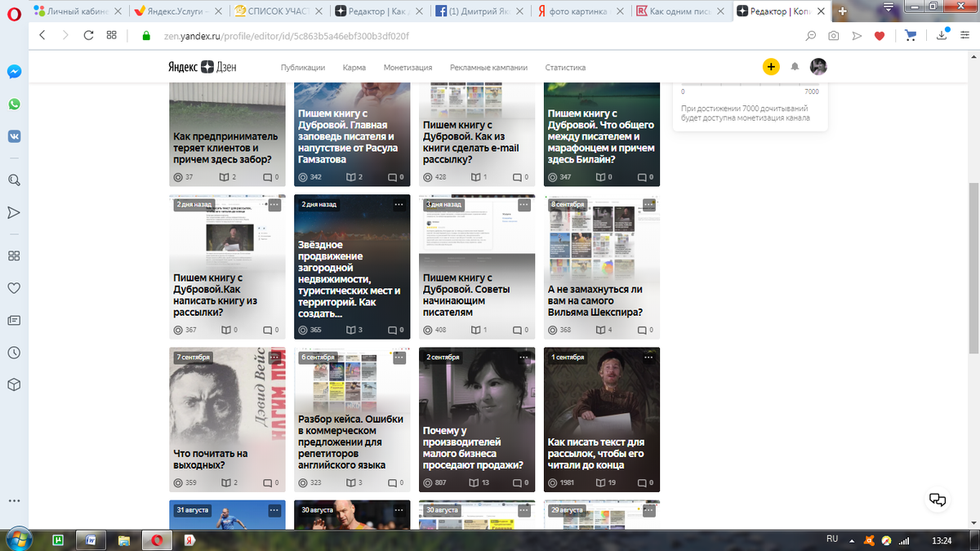
Task: Switch to the Facebook 'Дмитрий' tab
Action: click(481, 11)
